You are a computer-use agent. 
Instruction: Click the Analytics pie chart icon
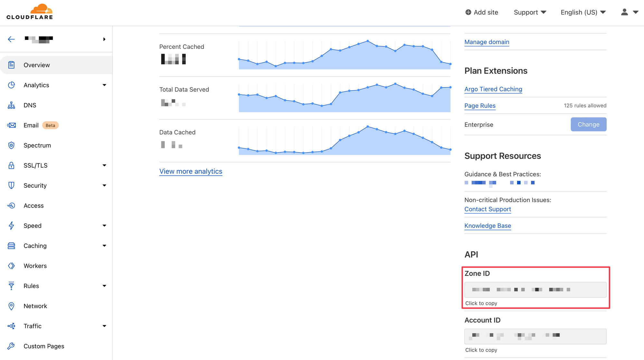[11, 85]
